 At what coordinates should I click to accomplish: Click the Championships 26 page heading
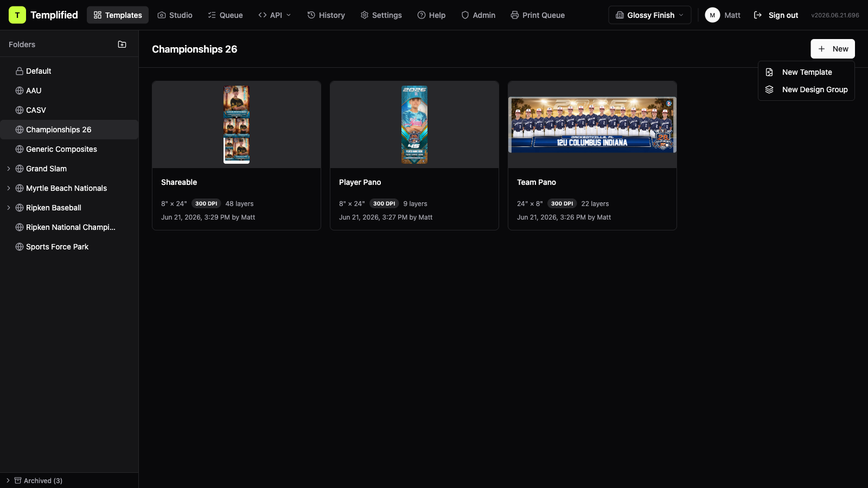195,49
